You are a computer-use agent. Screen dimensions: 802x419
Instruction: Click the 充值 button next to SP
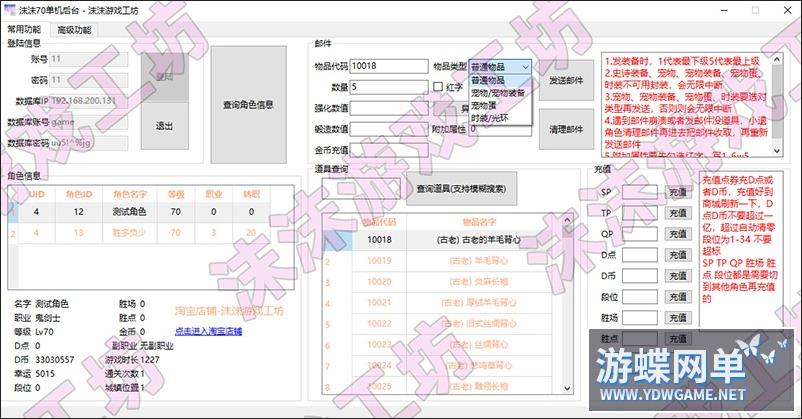[x=676, y=190]
